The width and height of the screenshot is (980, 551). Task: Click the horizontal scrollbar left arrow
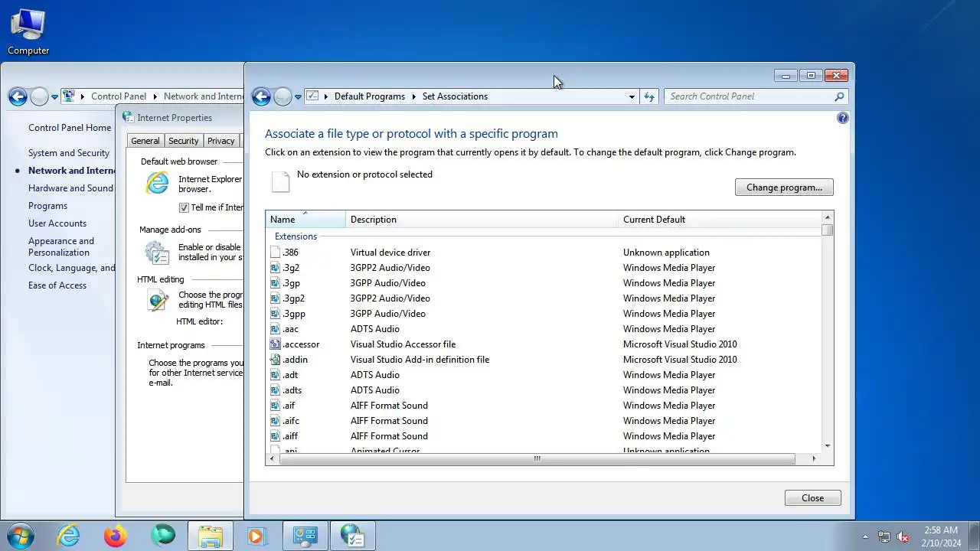click(273, 458)
